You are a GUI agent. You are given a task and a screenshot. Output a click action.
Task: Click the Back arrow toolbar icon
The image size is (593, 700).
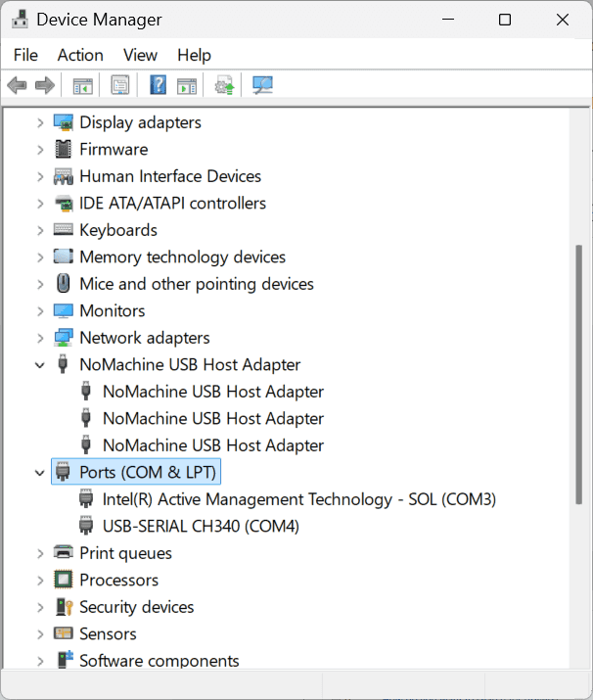coord(17,86)
